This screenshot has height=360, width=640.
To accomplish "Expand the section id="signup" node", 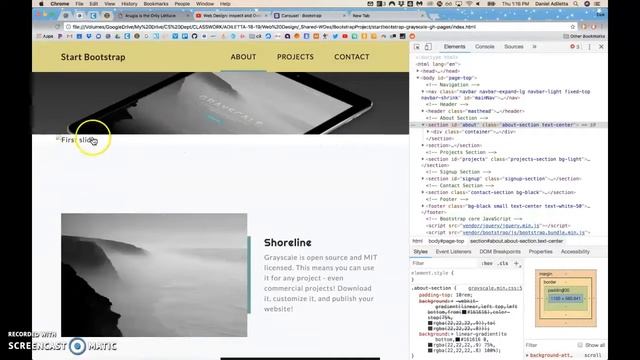I will click(x=423, y=179).
